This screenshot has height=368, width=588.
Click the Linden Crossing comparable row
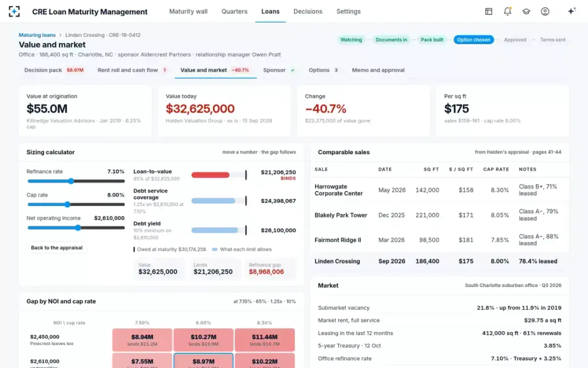[440, 262]
